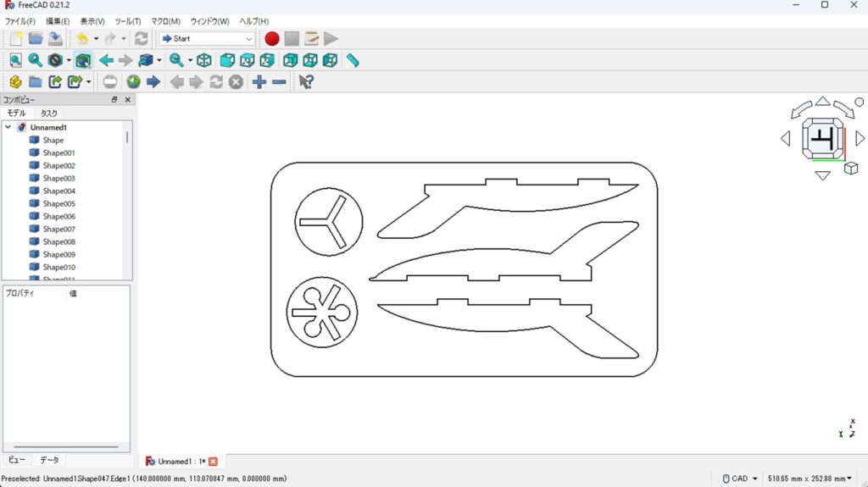
Task: Open the Start workbench selector
Action: (x=207, y=39)
